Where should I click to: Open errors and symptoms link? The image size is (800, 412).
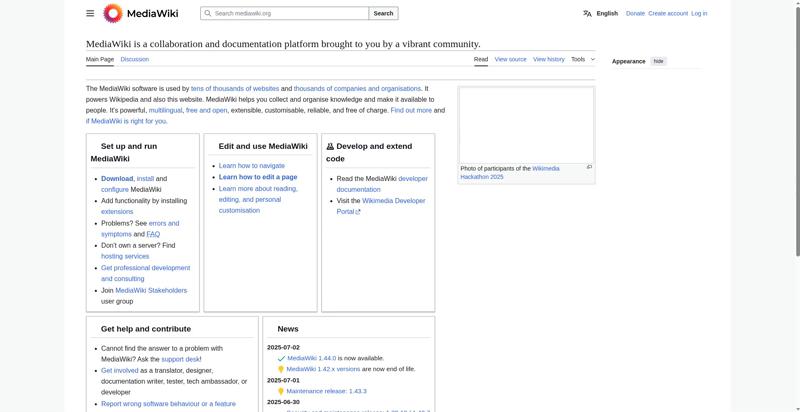pos(140,229)
